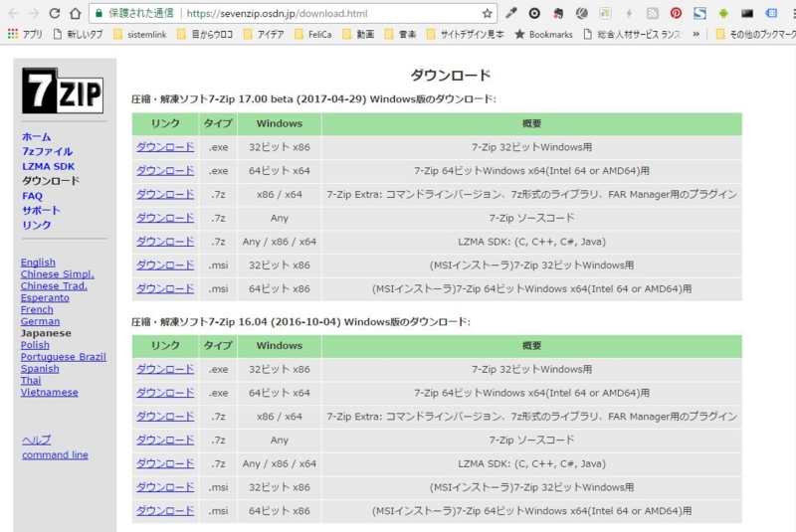Open the star Bookmarks item in the bar

click(543, 34)
